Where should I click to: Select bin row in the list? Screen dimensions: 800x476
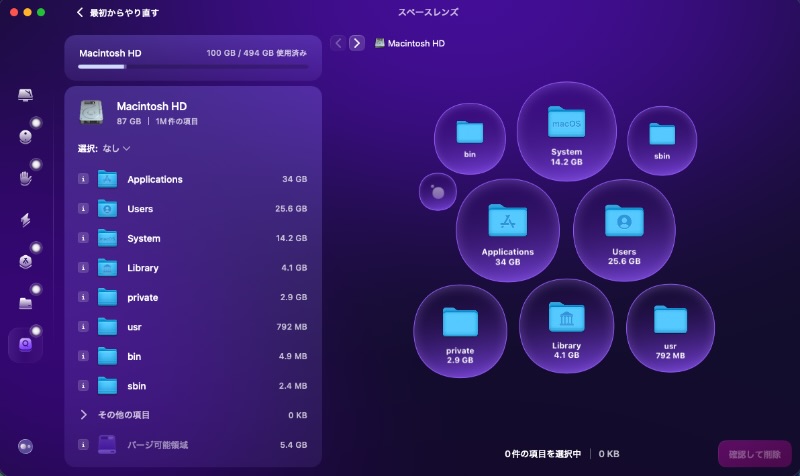coord(193,356)
